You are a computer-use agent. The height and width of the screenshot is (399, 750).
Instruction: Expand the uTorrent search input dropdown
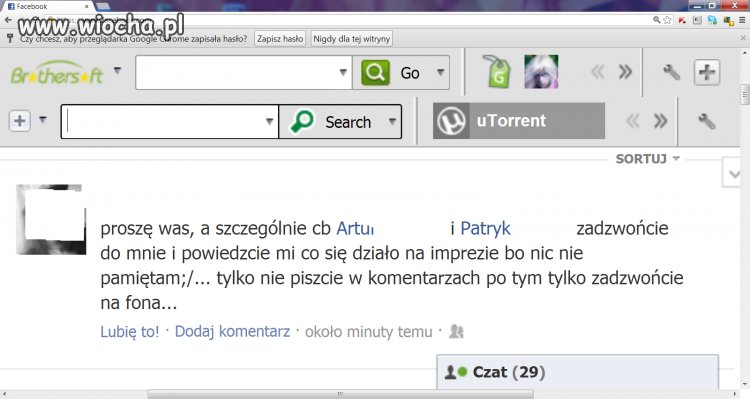[x=269, y=122]
